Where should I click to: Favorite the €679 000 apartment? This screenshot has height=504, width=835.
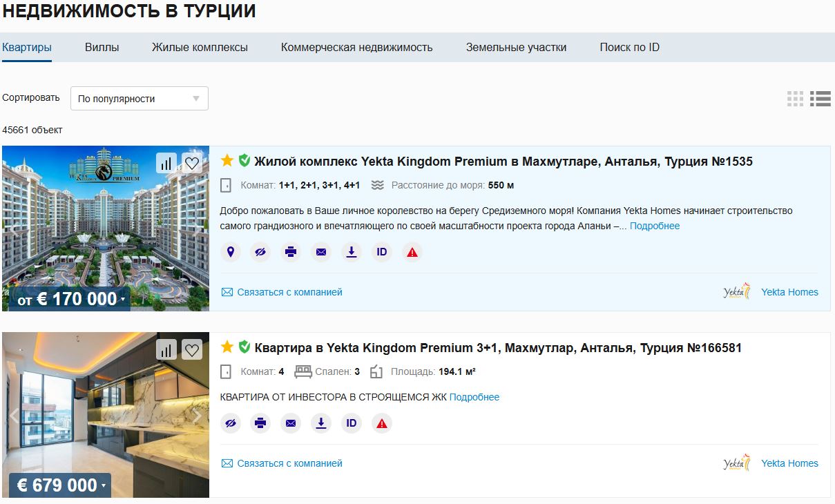(x=192, y=349)
